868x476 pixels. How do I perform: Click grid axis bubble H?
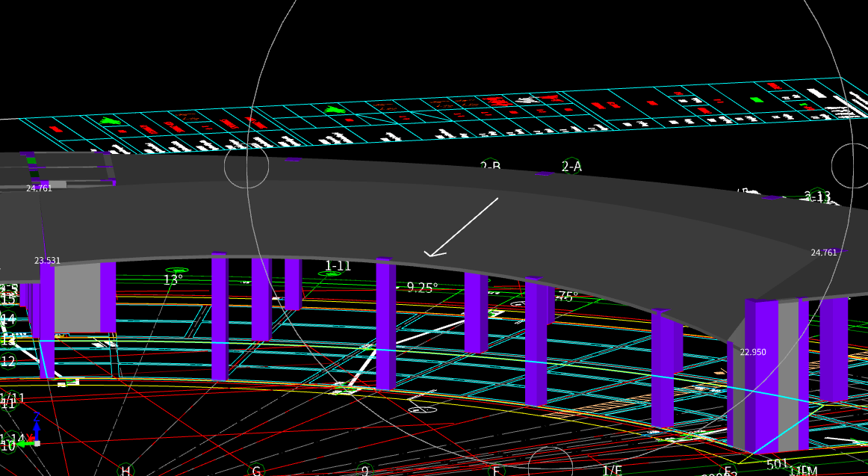125,471
